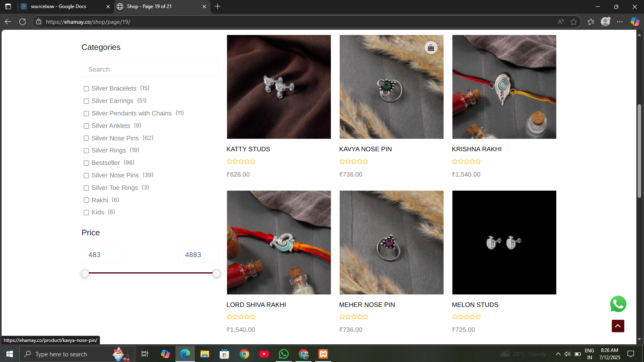Add this page to favorites with the star icon
The width and height of the screenshot is (644, 362).
[x=574, y=22]
